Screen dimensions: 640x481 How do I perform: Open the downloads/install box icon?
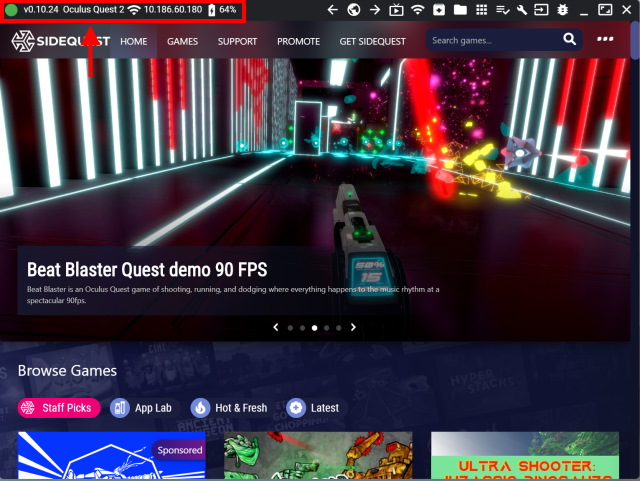[439, 9]
